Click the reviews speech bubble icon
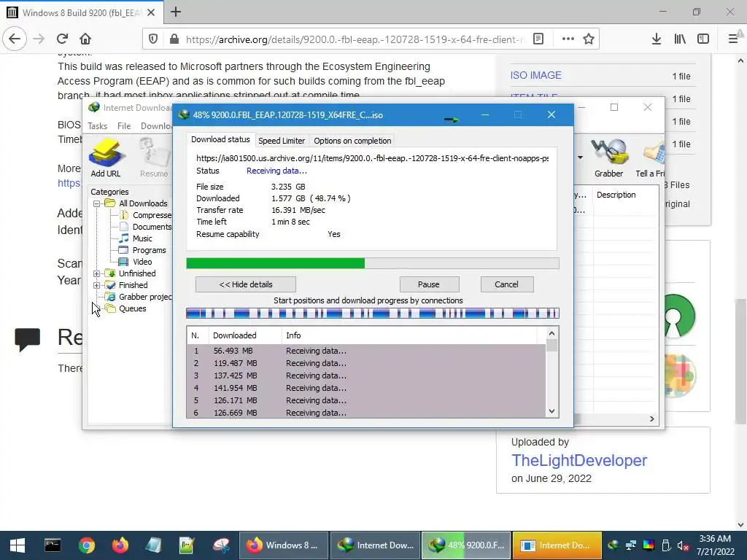Viewport: 747px width, 560px height. (x=27, y=339)
